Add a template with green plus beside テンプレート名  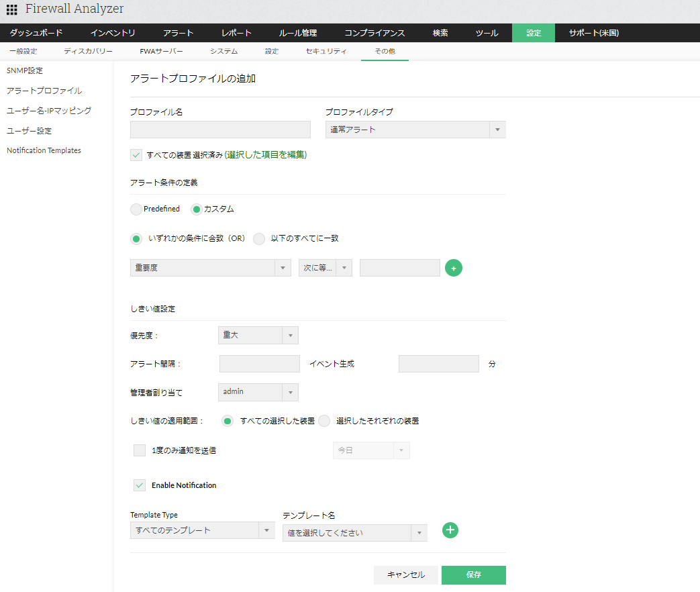point(450,530)
